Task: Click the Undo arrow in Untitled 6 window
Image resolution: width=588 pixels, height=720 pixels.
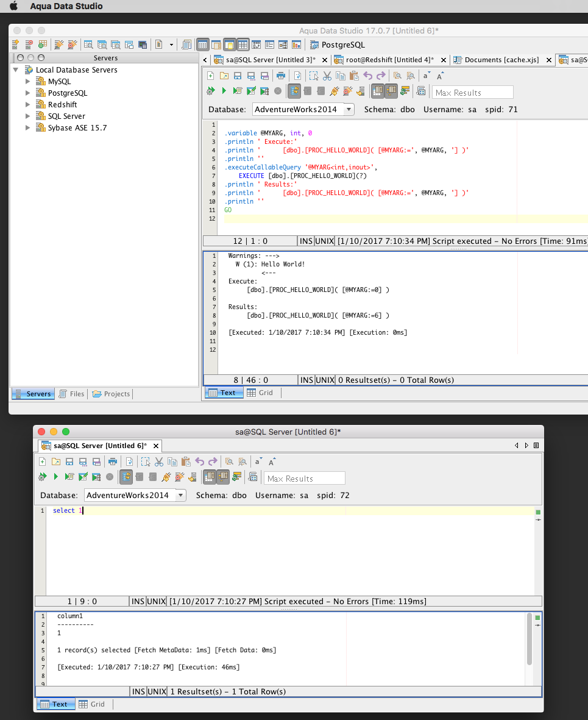Action: tap(199, 462)
